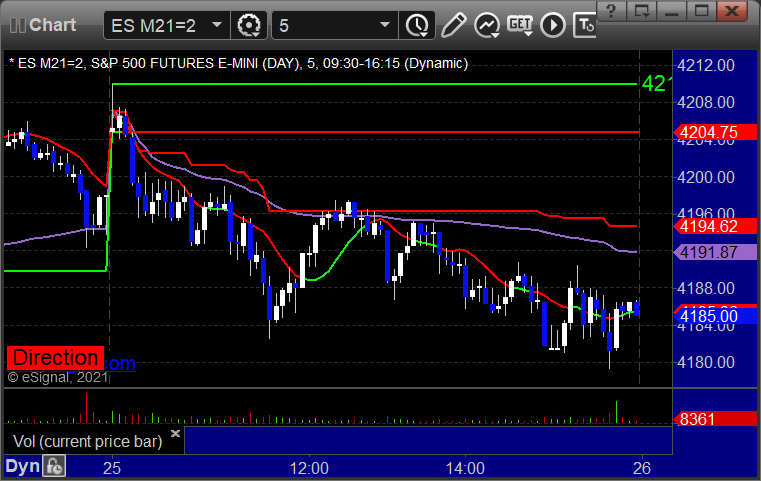Click the 4212.00 price axis label
Image resolution: width=761 pixels, height=481 pixels.
tap(706, 65)
